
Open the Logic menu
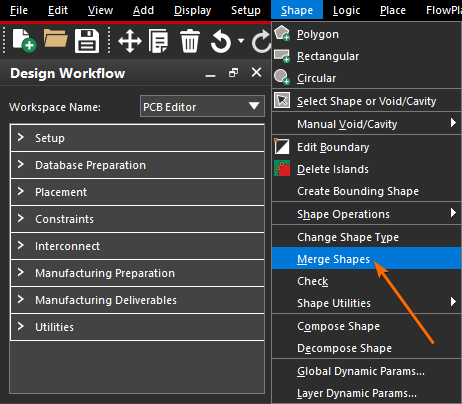(x=347, y=10)
